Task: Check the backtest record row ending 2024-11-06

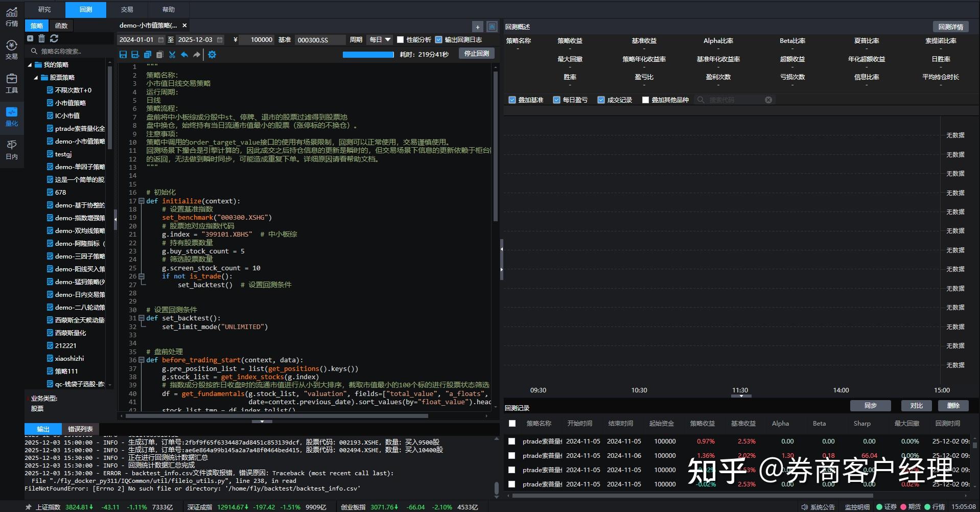Action: pyautogui.click(x=511, y=455)
